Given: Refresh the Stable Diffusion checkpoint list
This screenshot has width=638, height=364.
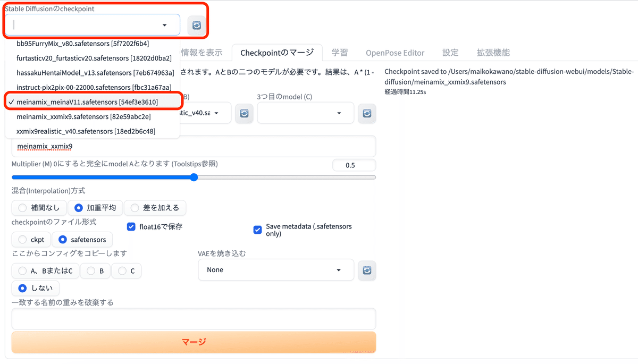Looking at the screenshot, I should [197, 25].
